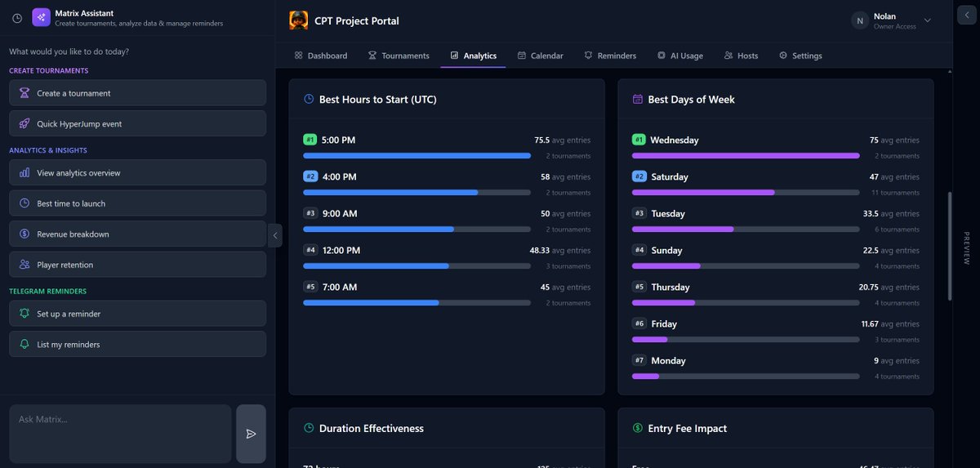Click the history clock icon beside Matrix Assistant

coord(17,18)
